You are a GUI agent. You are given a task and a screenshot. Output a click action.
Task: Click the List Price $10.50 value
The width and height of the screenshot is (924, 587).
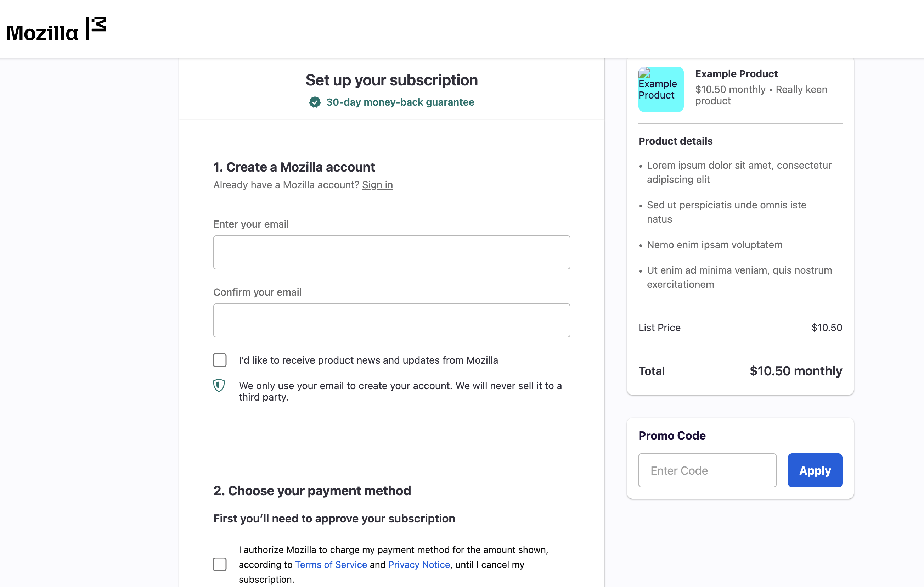coord(827,328)
